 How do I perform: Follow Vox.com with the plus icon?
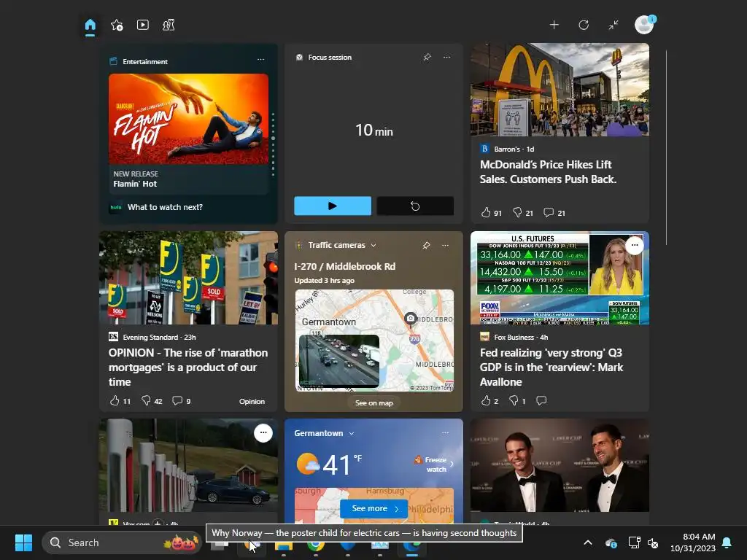(158, 522)
